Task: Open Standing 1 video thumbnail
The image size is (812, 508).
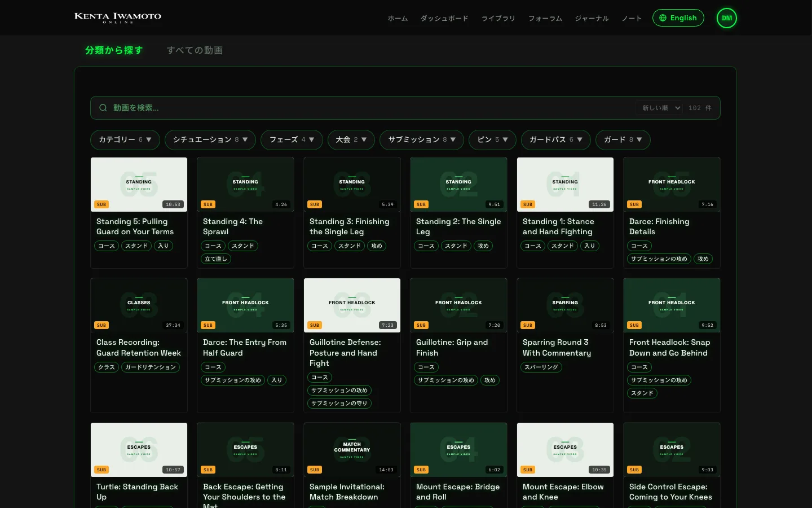Action: pos(565,185)
